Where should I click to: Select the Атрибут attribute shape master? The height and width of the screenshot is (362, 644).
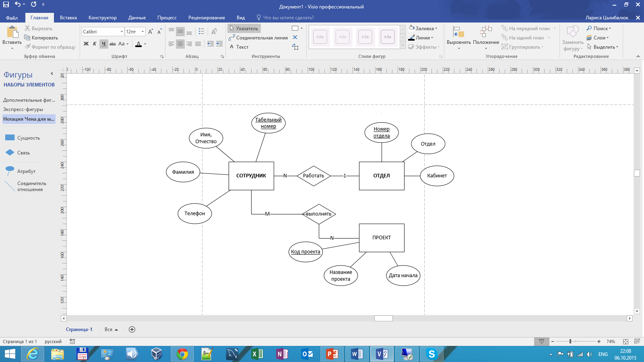pyautogui.click(x=20, y=171)
